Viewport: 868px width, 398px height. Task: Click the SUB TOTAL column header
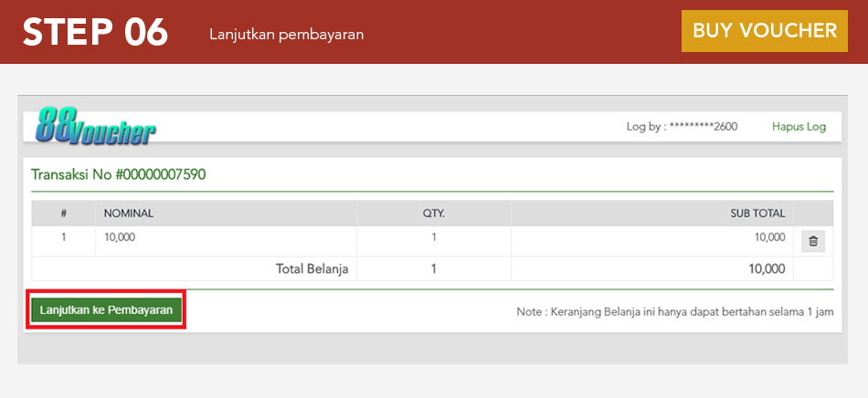pyautogui.click(x=757, y=214)
